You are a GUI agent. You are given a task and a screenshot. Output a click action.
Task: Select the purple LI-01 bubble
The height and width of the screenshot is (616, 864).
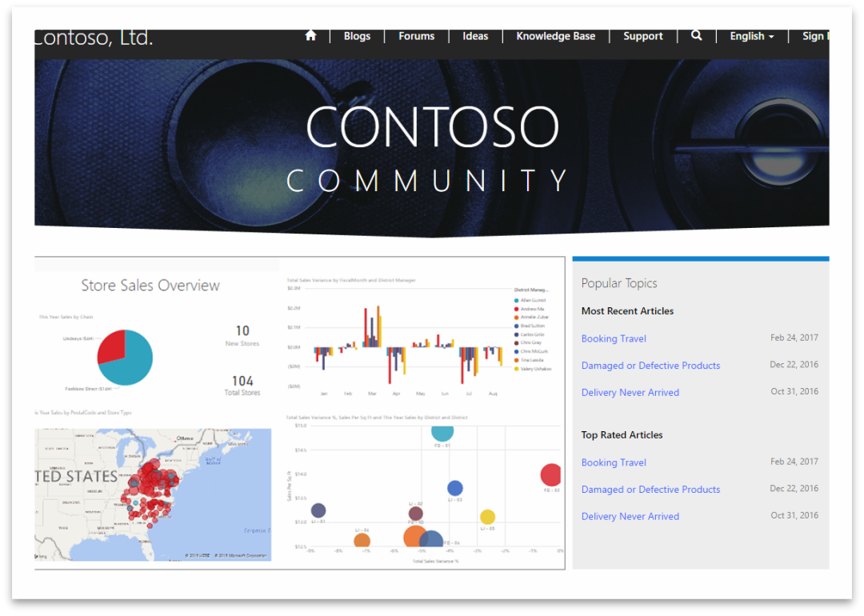(318, 510)
